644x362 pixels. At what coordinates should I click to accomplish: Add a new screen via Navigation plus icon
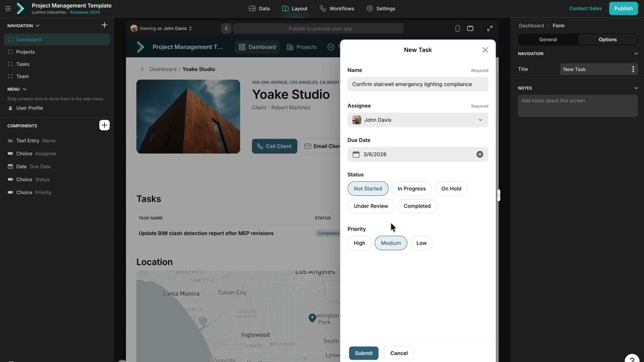104,24
